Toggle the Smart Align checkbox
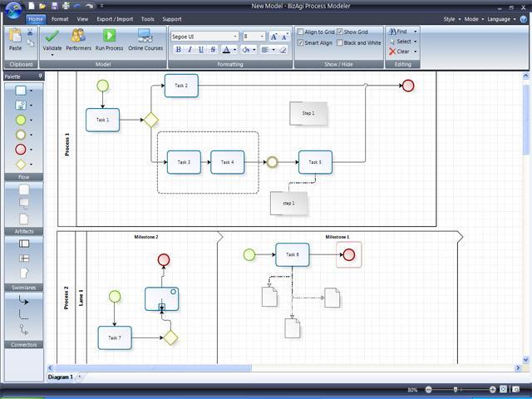 point(300,42)
